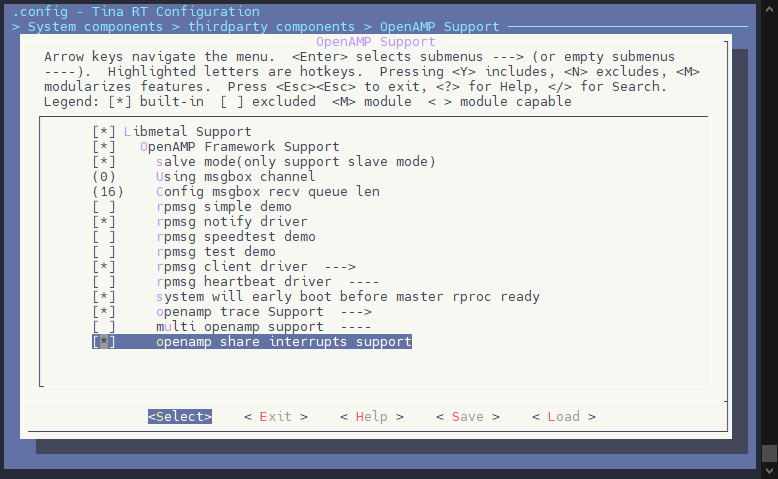Toggle early boot before master rproc checkbox
Viewport: 778px width, 479px height.
104,296
